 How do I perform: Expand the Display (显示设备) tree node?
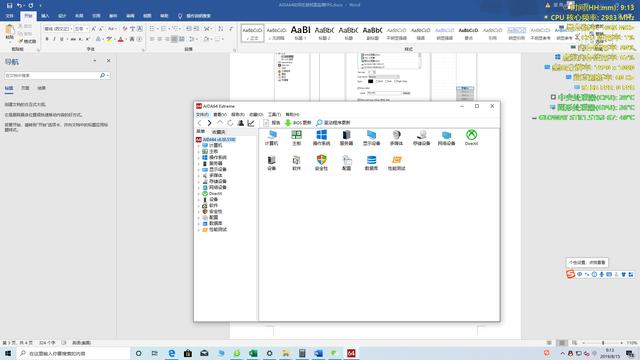coord(199,169)
